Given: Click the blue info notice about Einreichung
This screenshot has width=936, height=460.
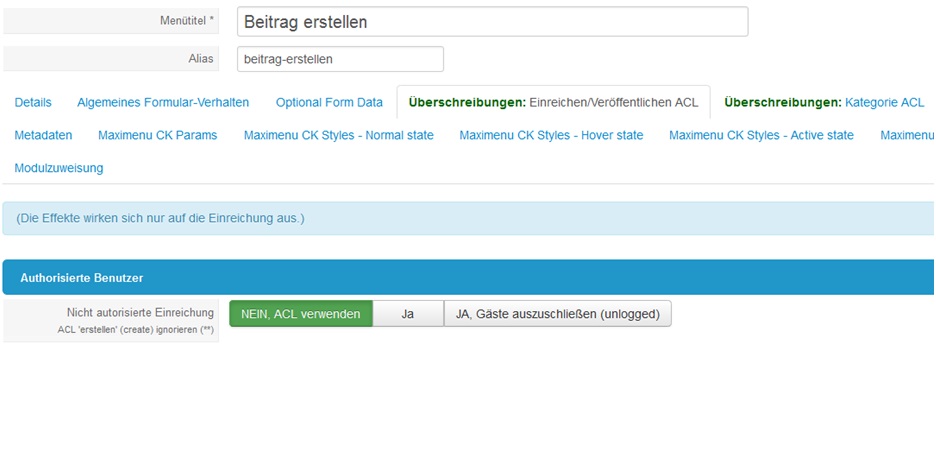Looking at the screenshot, I should (x=468, y=218).
